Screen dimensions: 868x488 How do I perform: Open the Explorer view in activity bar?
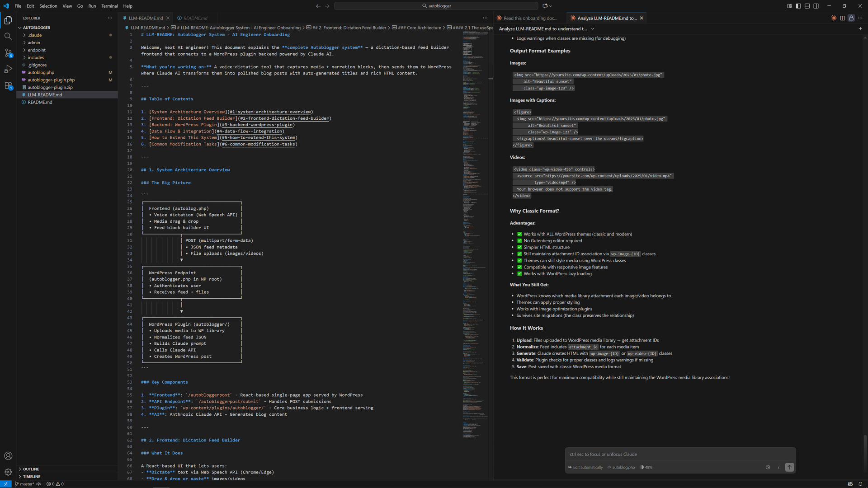point(8,20)
